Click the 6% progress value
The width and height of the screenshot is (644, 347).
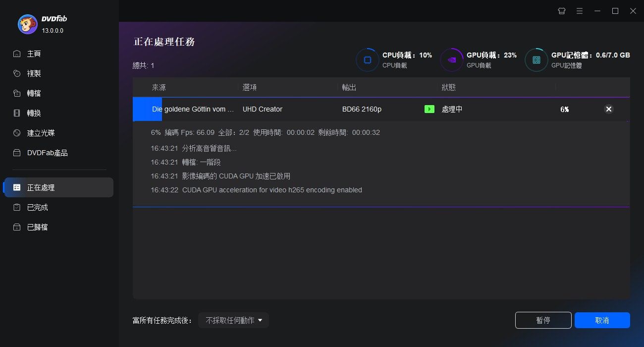click(565, 109)
